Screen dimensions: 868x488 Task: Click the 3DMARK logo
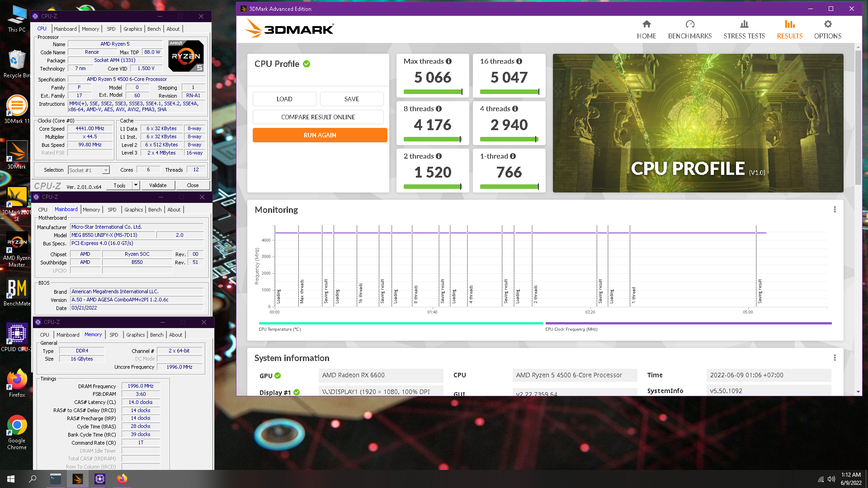[289, 28]
